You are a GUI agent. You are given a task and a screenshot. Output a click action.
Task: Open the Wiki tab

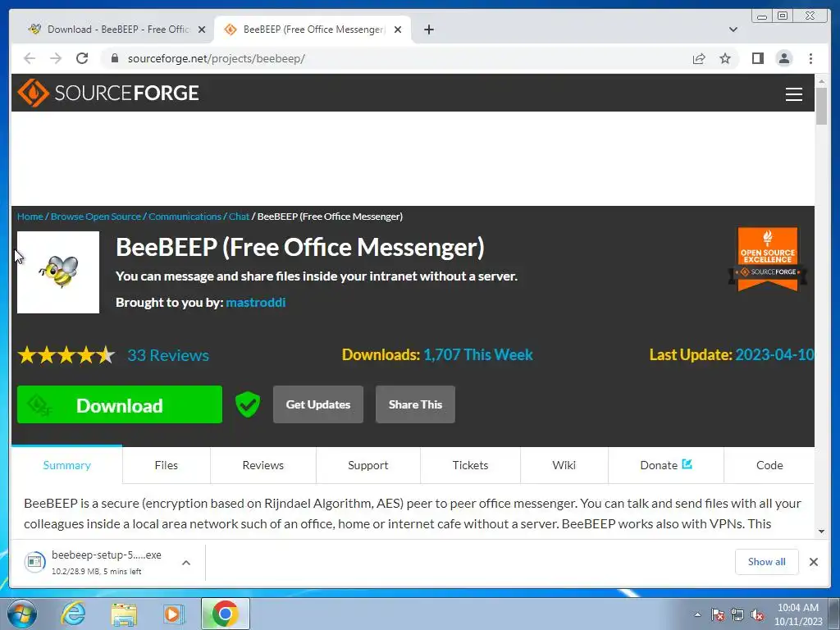pos(564,465)
